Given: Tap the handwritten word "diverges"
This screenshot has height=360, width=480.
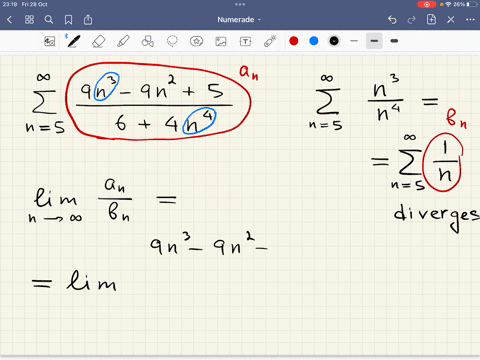Looking at the screenshot, I should [x=437, y=217].
